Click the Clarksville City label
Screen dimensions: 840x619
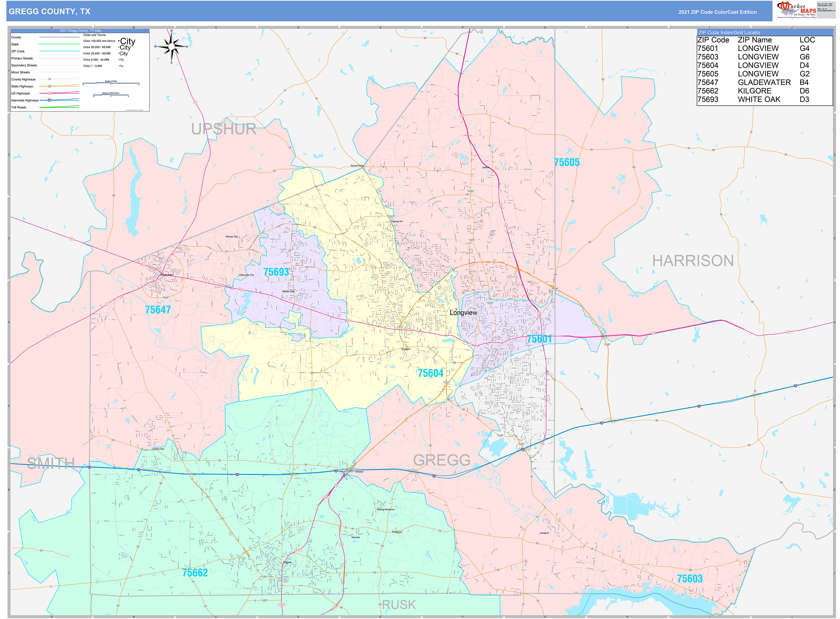pyautogui.click(x=247, y=275)
